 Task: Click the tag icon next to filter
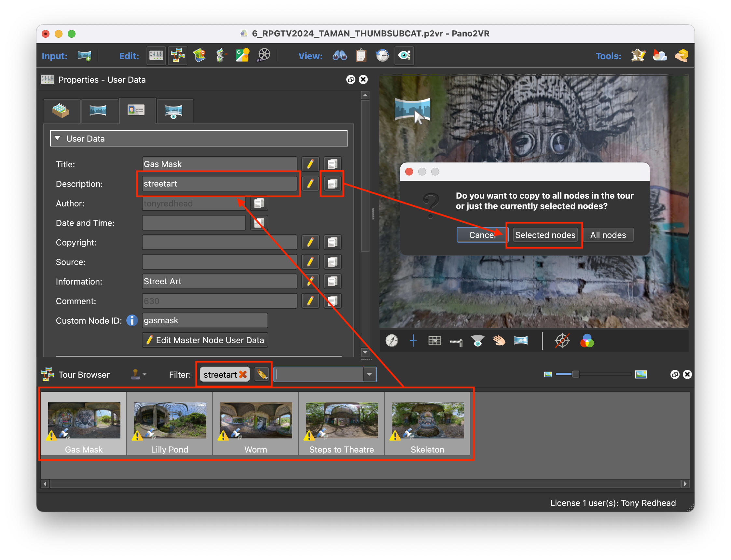click(262, 375)
